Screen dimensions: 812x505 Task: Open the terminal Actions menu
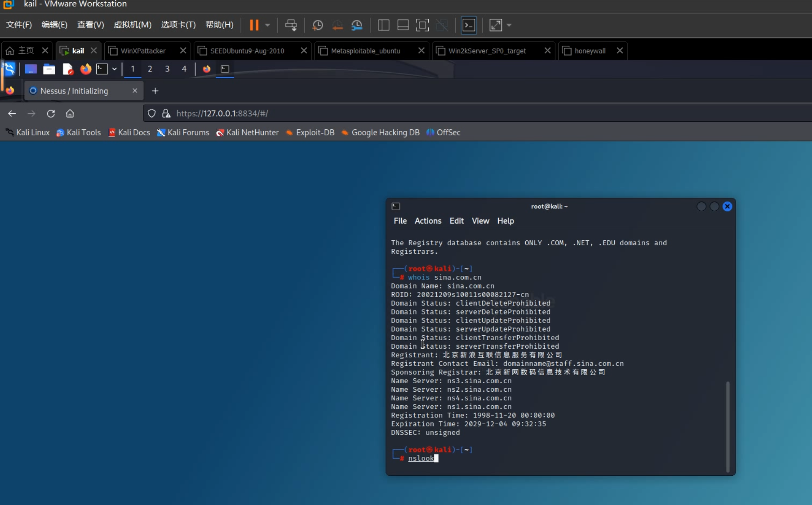click(428, 221)
